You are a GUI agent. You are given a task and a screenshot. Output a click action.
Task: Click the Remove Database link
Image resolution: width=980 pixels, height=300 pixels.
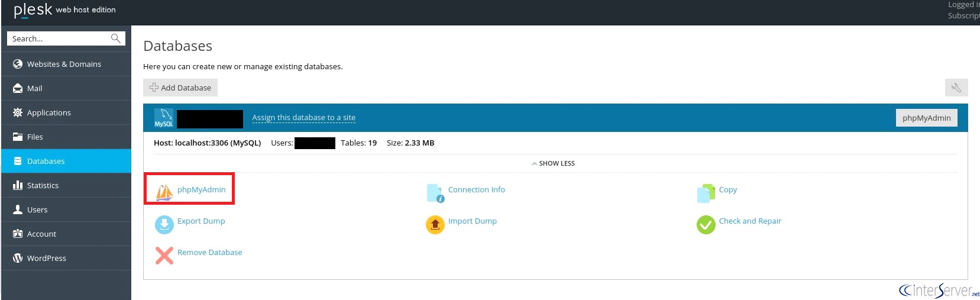(210, 252)
